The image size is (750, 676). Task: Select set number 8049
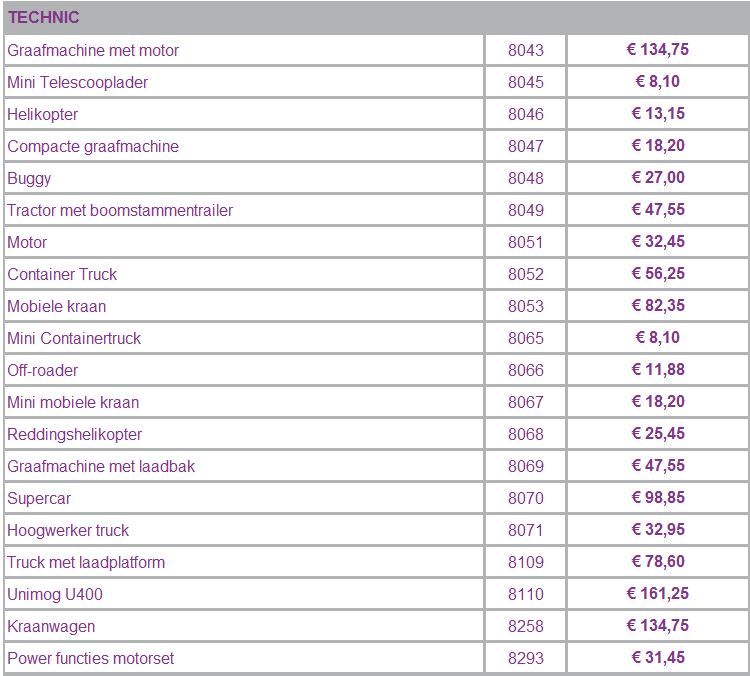pos(526,211)
